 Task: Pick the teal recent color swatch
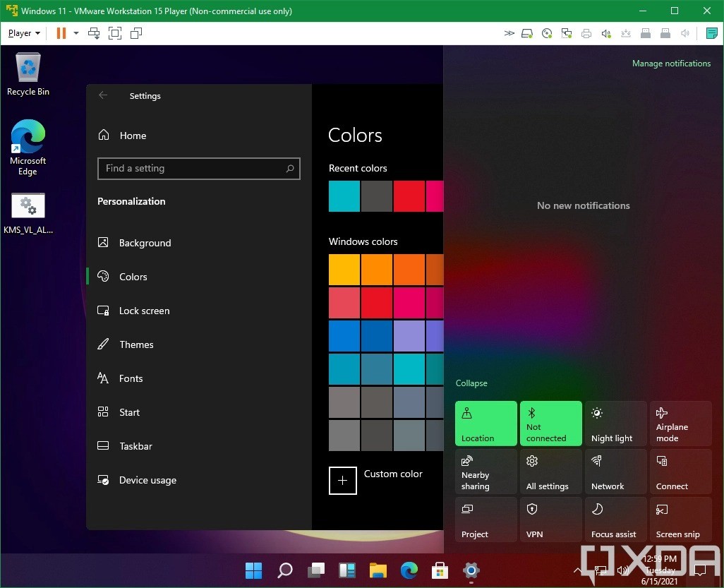click(344, 196)
